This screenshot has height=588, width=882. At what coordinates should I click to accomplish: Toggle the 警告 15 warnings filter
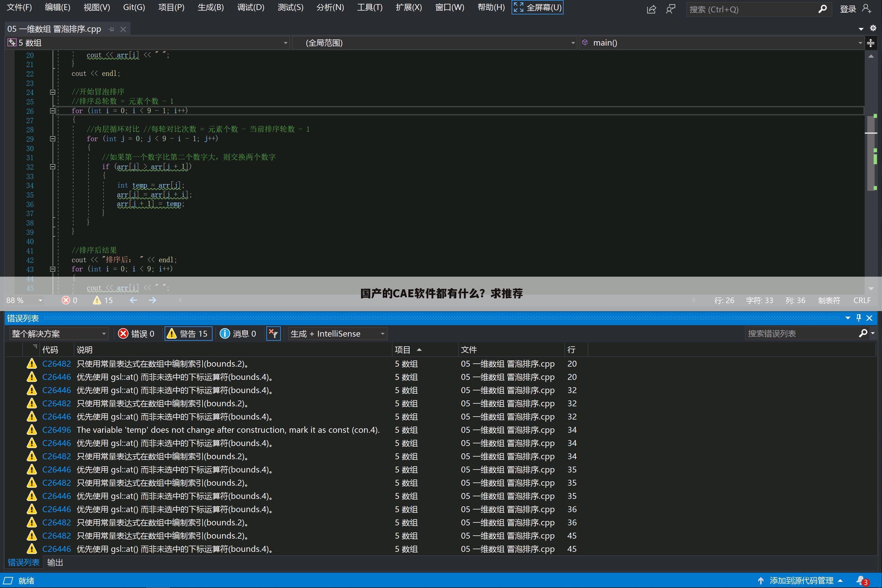coord(188,333)
